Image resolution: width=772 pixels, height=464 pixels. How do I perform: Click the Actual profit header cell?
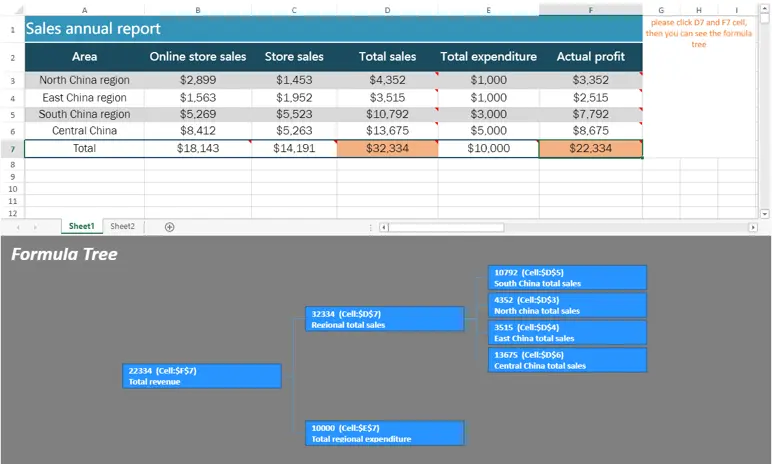tap(591, 57)
